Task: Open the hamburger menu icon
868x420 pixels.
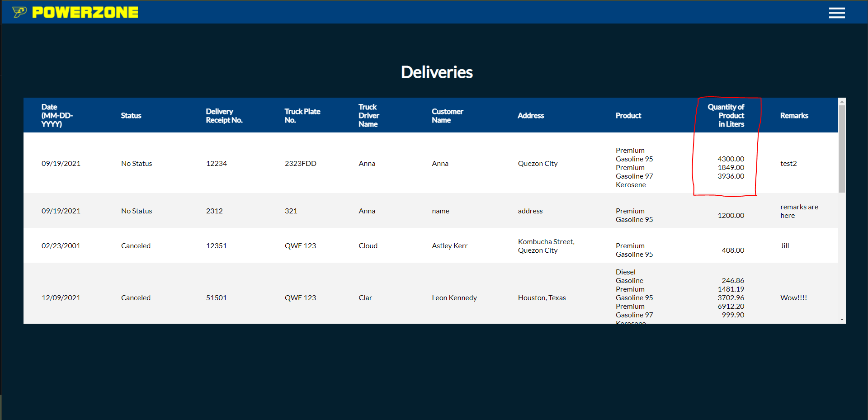Action: pos(837,13)
